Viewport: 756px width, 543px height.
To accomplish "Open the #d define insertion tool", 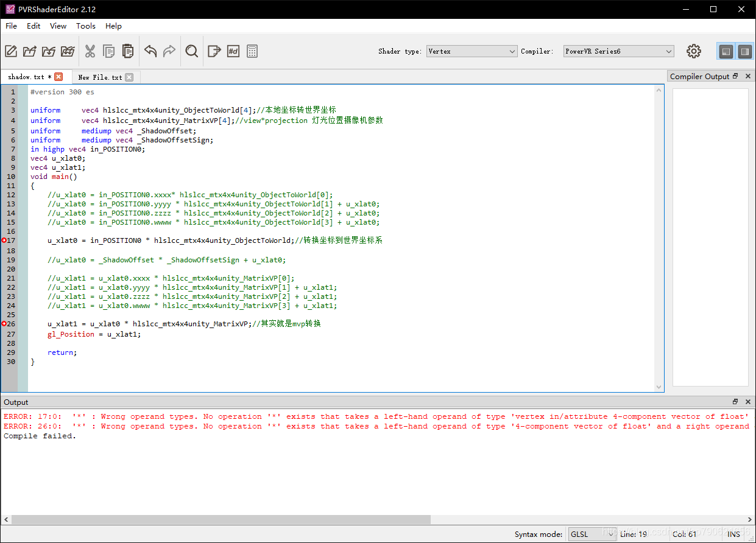I will point(233,51).
